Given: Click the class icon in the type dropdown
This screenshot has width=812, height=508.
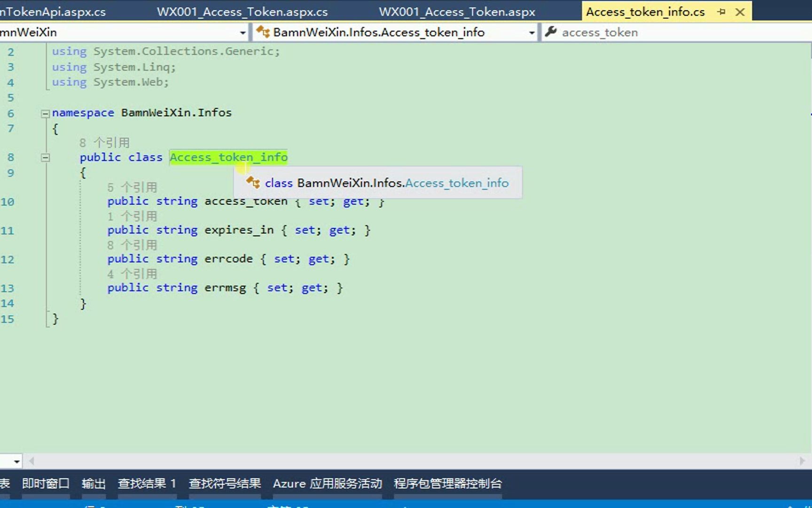Looking at the screenshot, I should (x=263, y=32).
